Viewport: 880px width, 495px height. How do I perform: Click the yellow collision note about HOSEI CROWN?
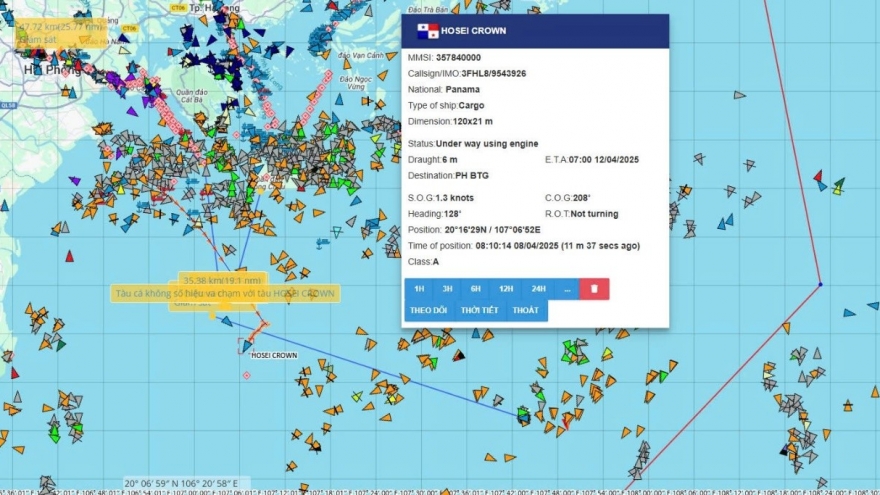click(225, 293)
